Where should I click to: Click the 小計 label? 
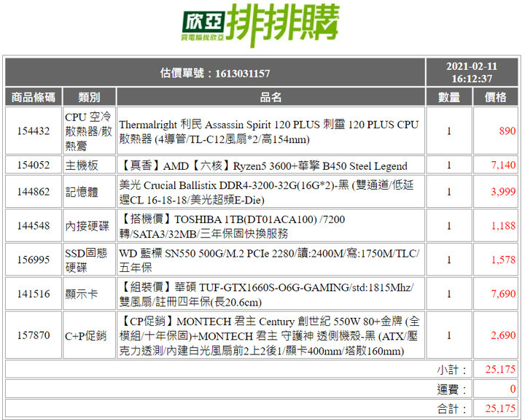tap(451, 370)
